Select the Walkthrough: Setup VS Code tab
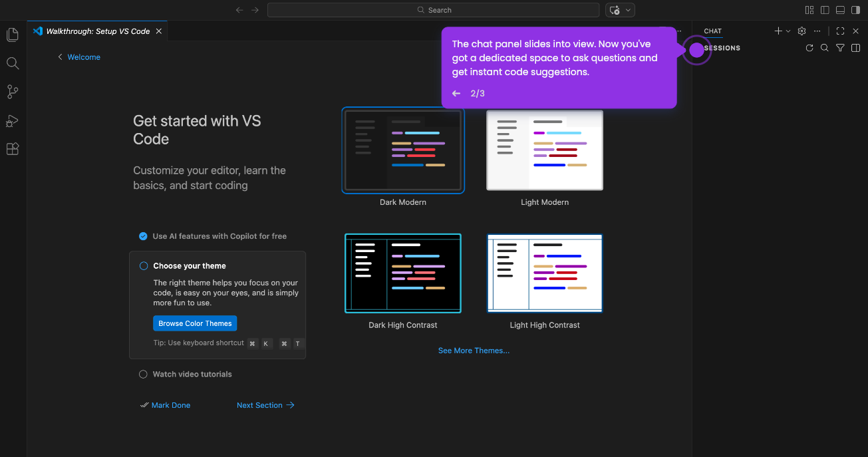This screenshot has width=868, height=457. 97,31
